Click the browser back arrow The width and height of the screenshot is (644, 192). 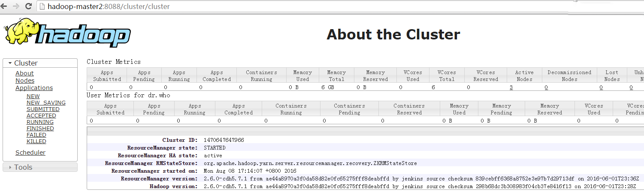point(4,6)
